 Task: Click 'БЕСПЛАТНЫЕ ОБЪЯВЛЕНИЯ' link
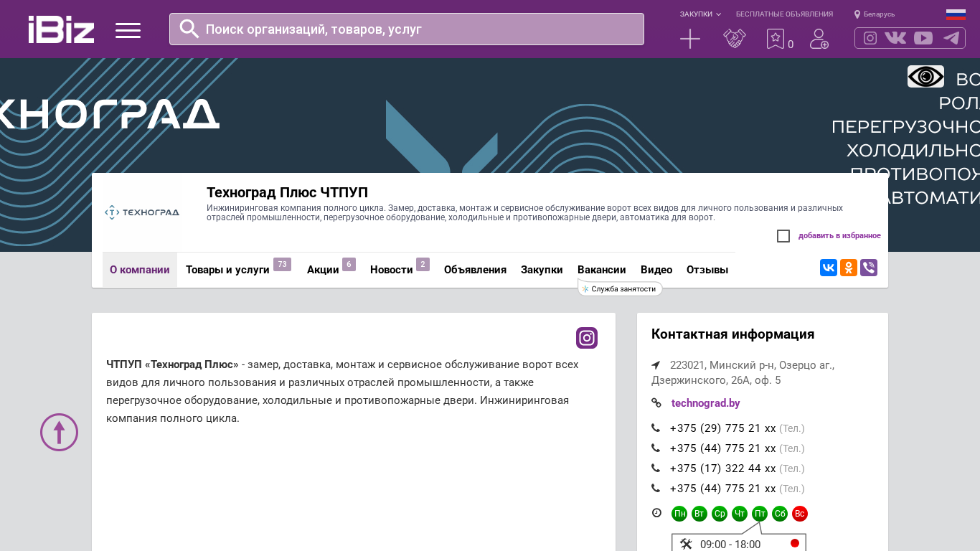coord(784,14)
